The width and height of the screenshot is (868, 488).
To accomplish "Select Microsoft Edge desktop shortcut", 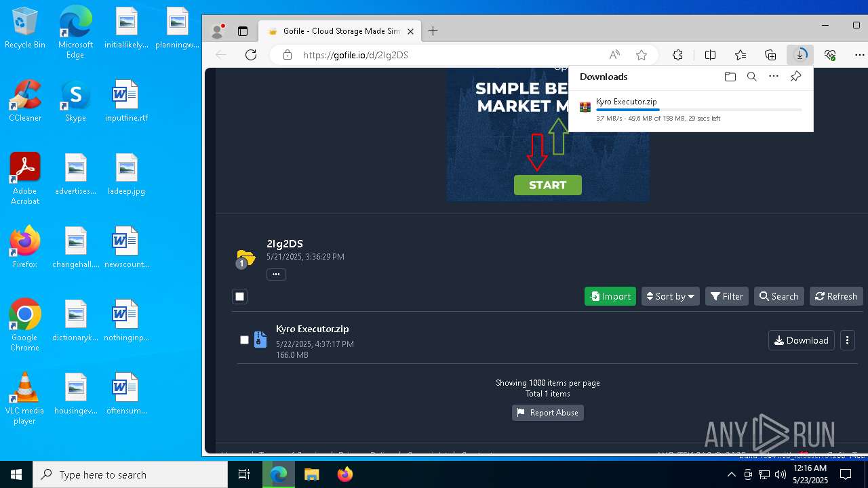I will 75,33.
